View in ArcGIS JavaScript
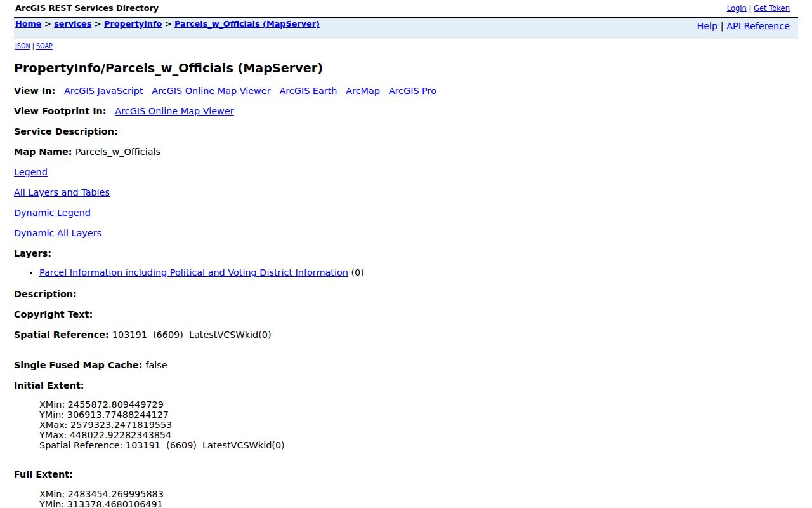 [103, 91]
